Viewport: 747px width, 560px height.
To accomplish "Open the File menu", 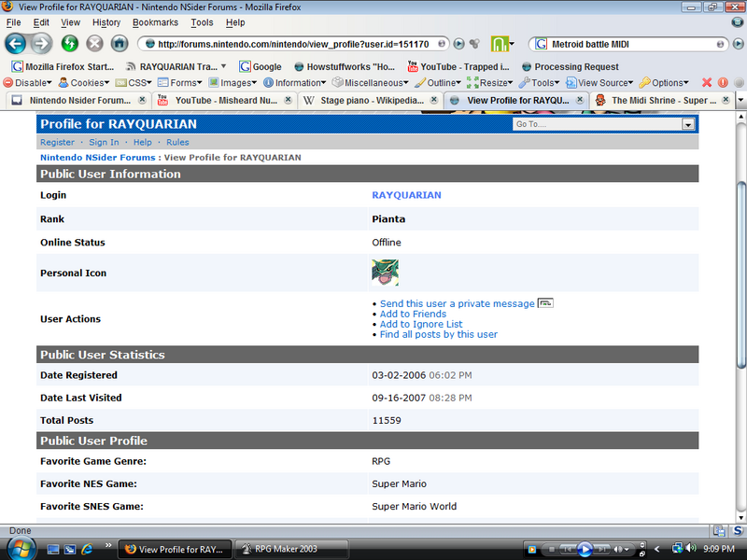I will coord(13,22).
